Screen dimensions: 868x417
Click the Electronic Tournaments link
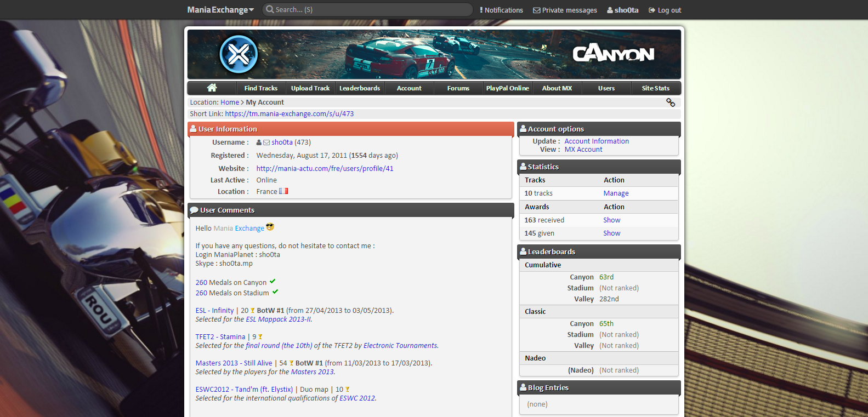coord(401,346)
